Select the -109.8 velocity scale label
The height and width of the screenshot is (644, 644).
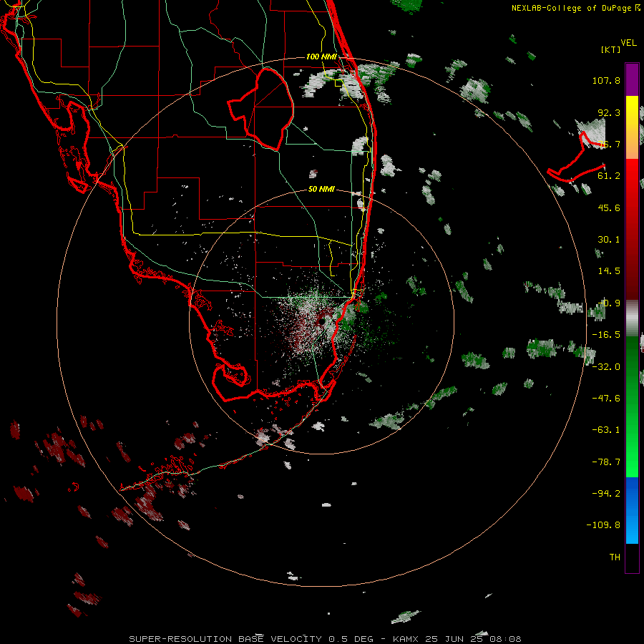[603, 525]
